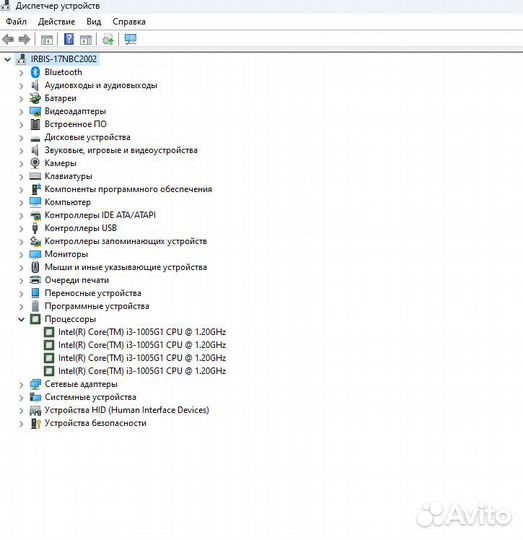Open the Help toolbar icon with question mark
Screen dimensions: 523x540
pyautogui.click(x=69, y=39)
